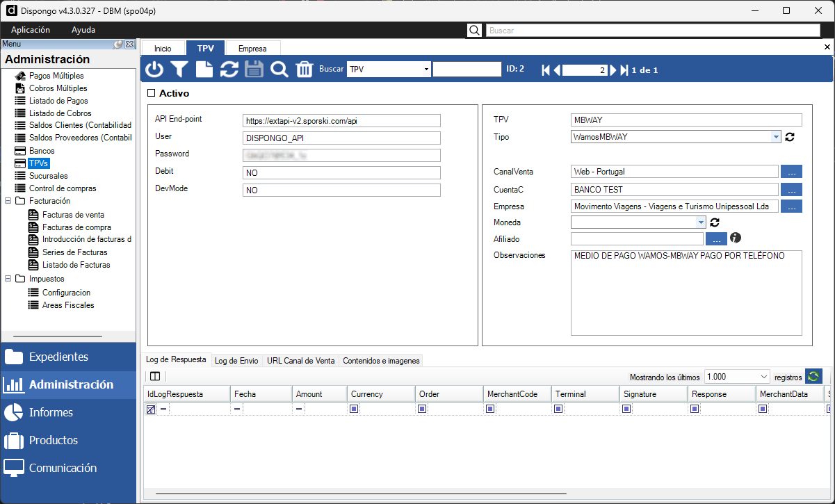The image size is (835, 504).
Task: Refresh the Moneda dropdown list
Action: [x=714, y=222]
